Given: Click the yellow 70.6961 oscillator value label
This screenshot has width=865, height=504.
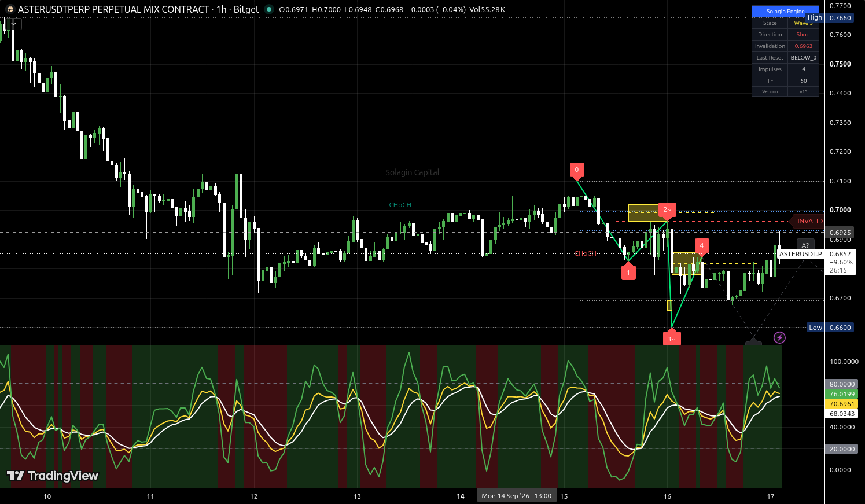Looking at the screenshot, I should pyautogui.click(x=842, y=404).
